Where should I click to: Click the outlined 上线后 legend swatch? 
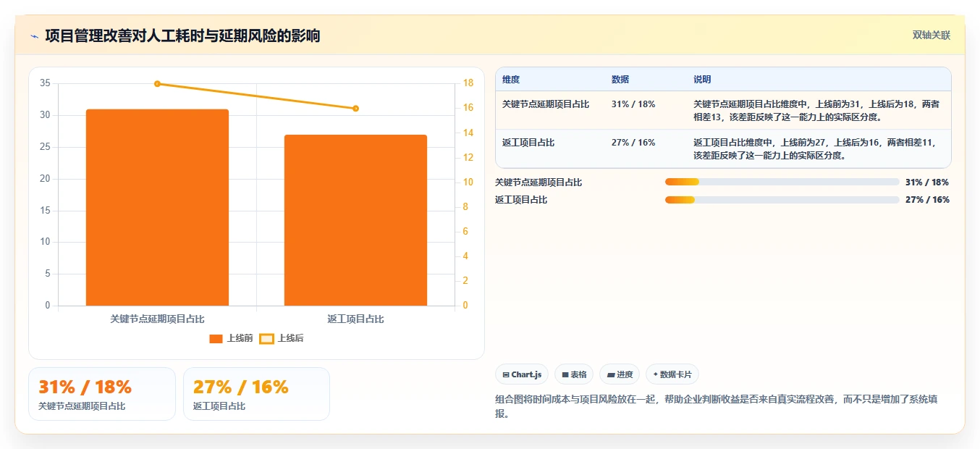tap(267, 338)
